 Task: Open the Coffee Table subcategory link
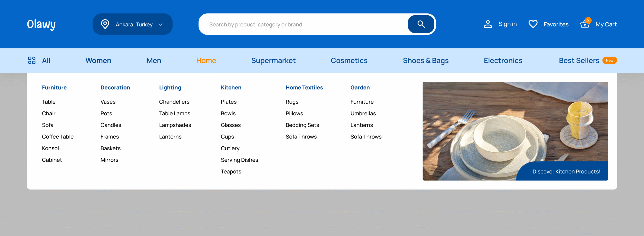[x=58, y=137]
